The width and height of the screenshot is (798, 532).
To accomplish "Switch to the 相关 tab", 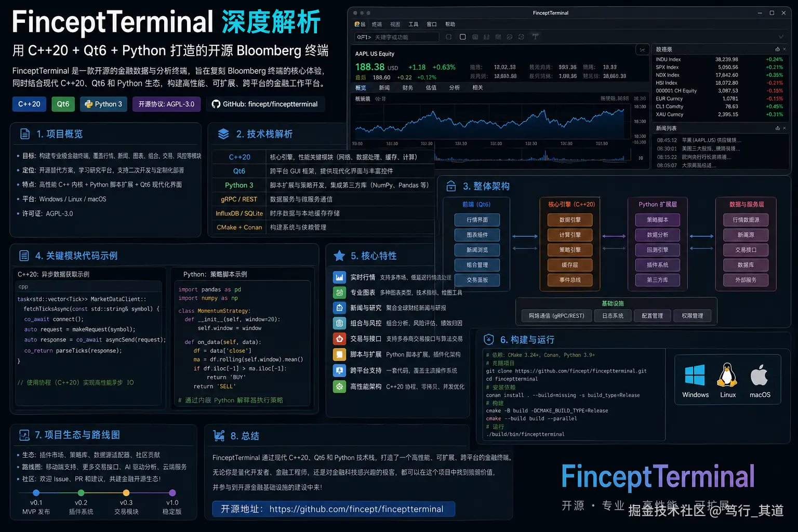I will (478, 88).
